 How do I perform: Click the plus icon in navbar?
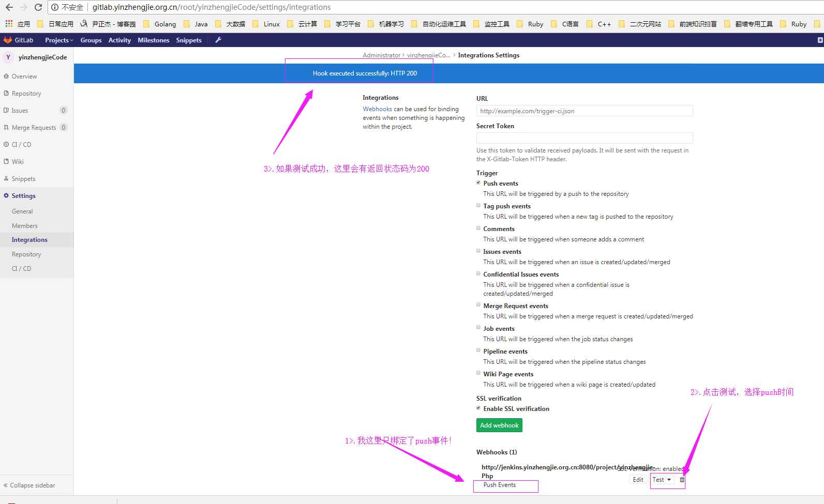pyautogui.click(x=820, y=40)
